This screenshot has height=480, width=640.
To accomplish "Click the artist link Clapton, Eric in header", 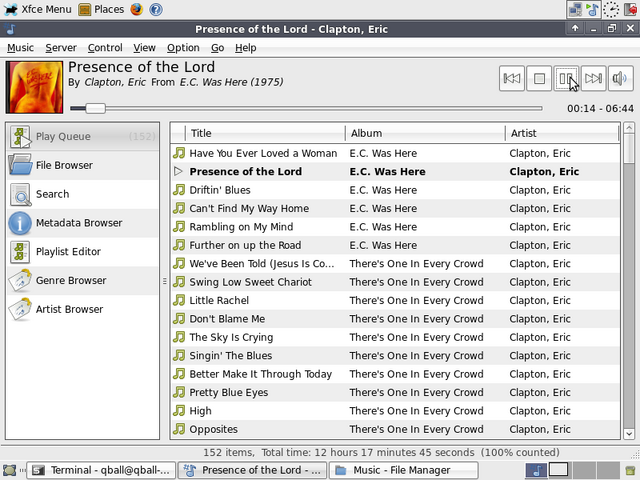I will (115, 82).
